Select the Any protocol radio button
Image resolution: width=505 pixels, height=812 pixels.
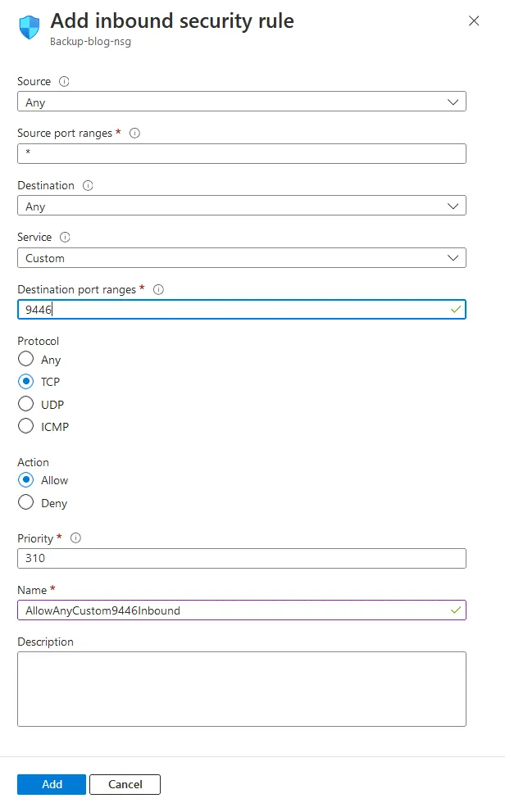click(x=25, y=359)
